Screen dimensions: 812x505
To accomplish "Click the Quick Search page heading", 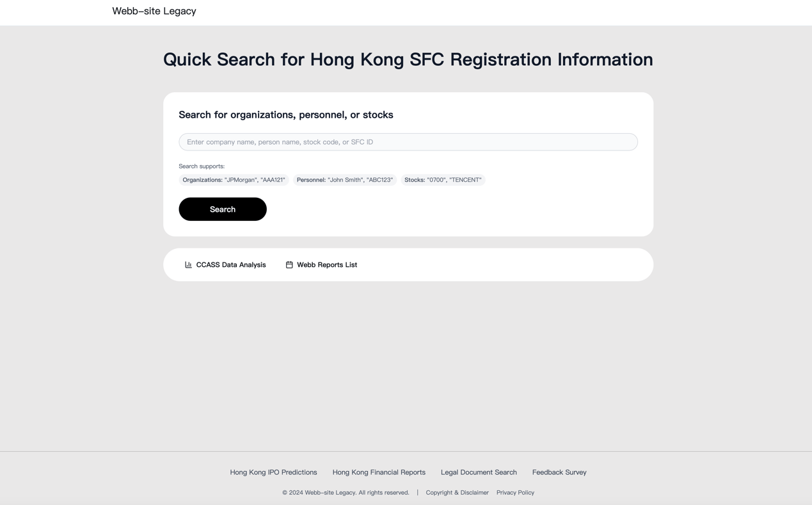I will click(x=408, y=60).
